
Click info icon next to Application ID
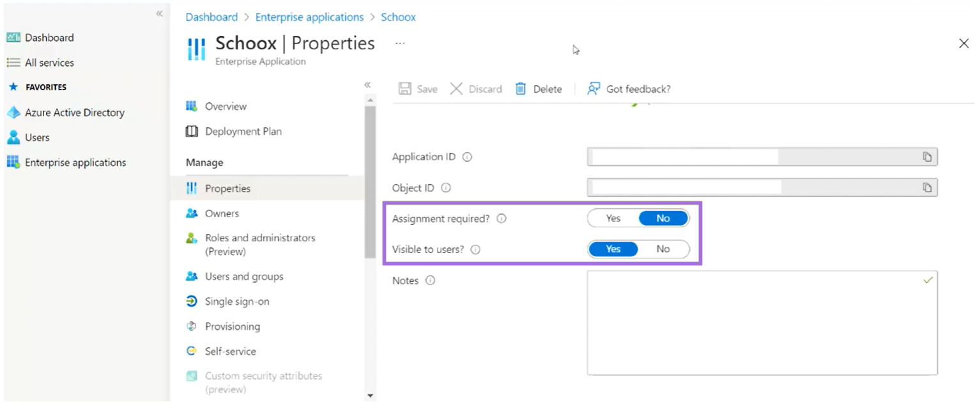point(467,157)
